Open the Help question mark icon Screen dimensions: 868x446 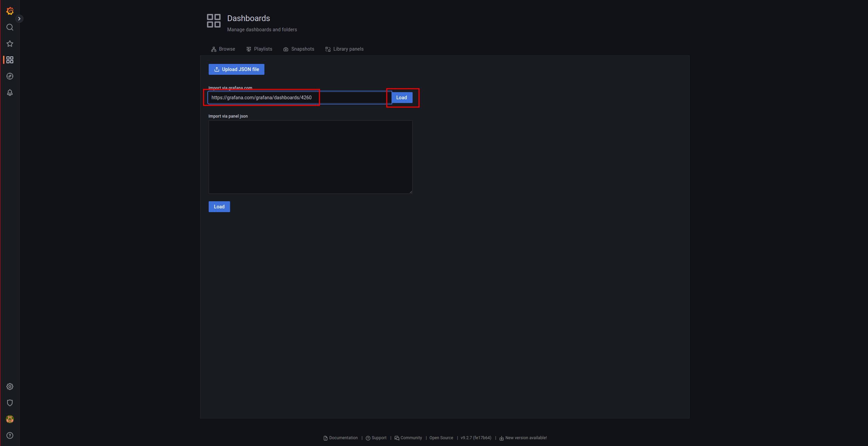point(10,435)
